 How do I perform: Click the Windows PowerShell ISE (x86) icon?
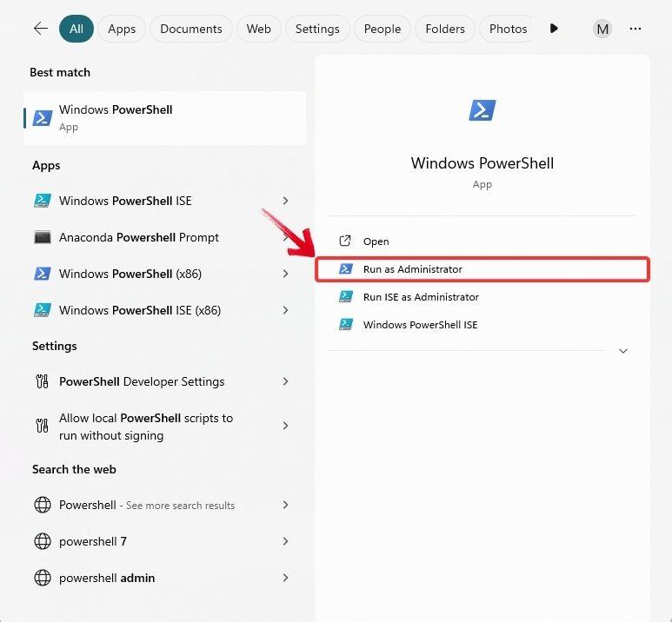coord(43,310)
